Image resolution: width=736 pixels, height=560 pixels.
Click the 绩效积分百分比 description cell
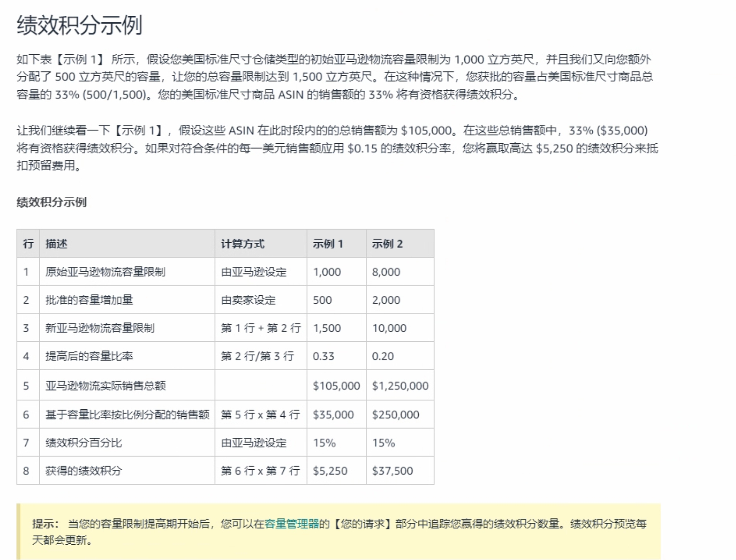[84, 443]
